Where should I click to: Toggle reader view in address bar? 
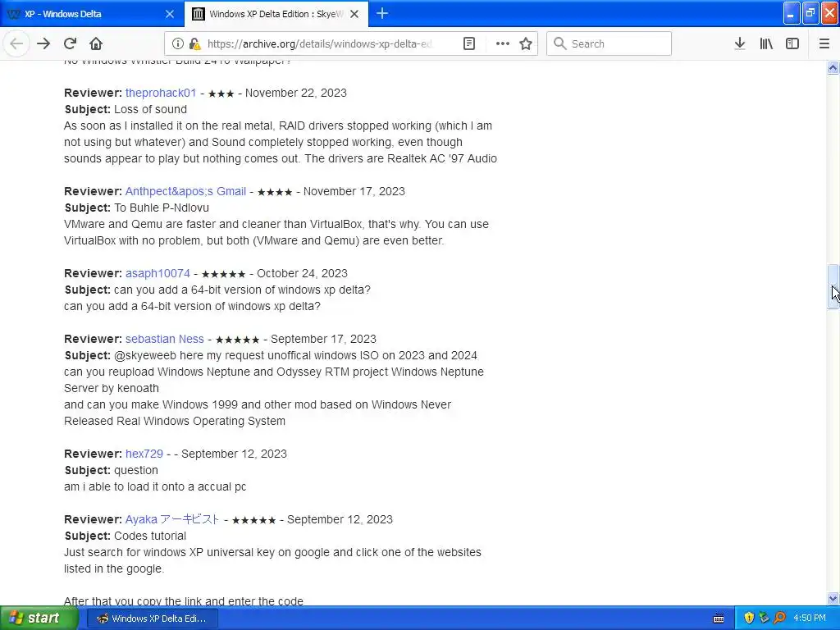pos(468,43)
